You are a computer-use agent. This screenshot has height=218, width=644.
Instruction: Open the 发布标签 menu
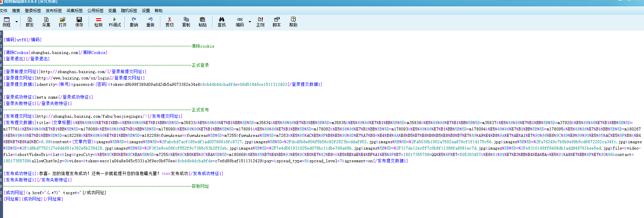pyautogui.click(x=53, y=11)
